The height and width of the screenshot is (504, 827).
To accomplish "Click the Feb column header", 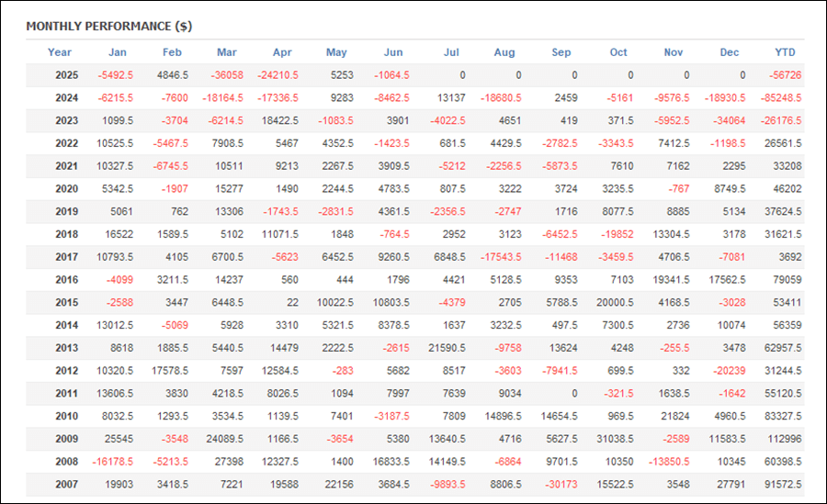I will point(172,52).
